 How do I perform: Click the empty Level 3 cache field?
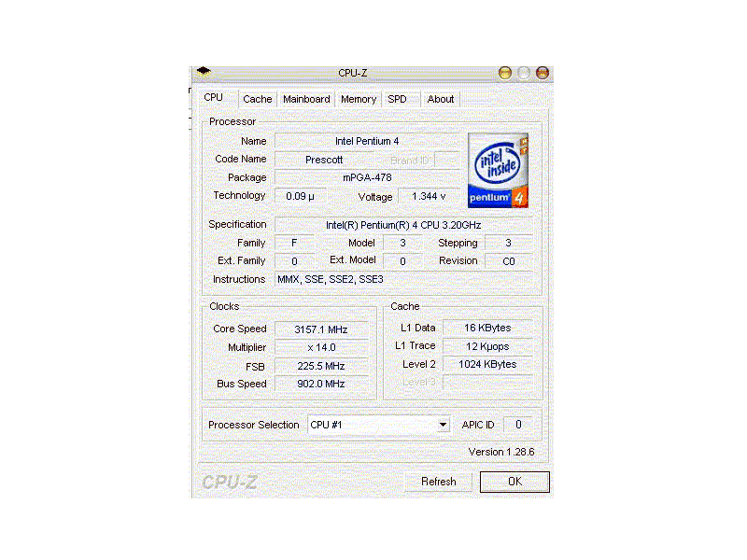pos(487,382)
